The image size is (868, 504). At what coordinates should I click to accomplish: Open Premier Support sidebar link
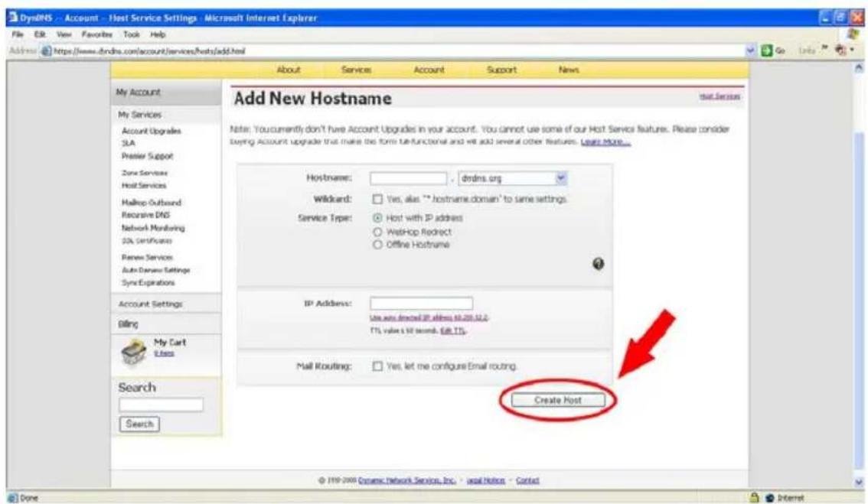tap(147, 156)
